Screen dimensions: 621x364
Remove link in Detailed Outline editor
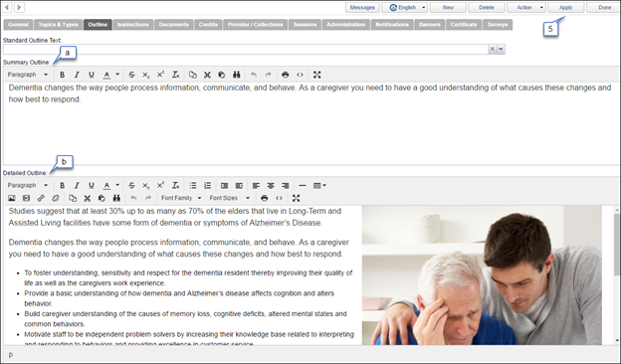coord(56,198)
